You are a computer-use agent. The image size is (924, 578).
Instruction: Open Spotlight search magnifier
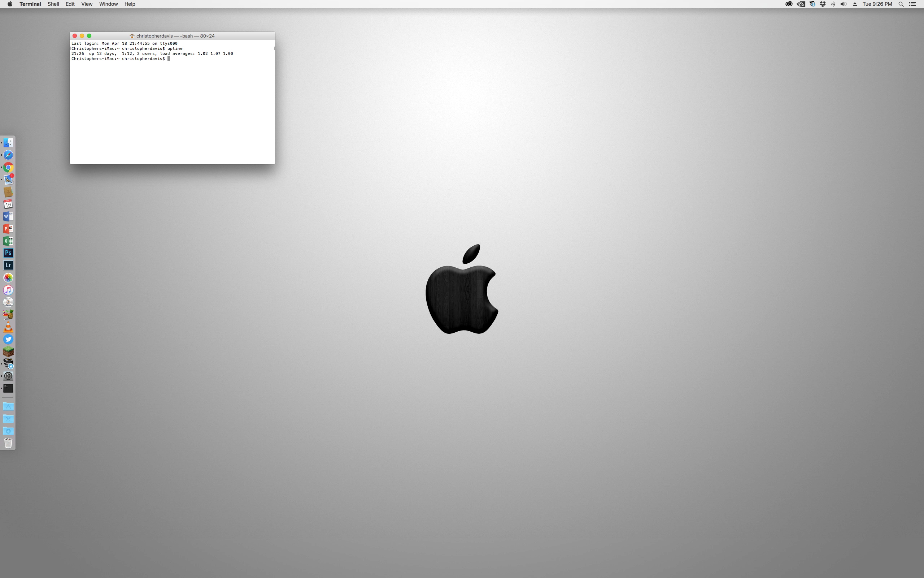(901, 4)
